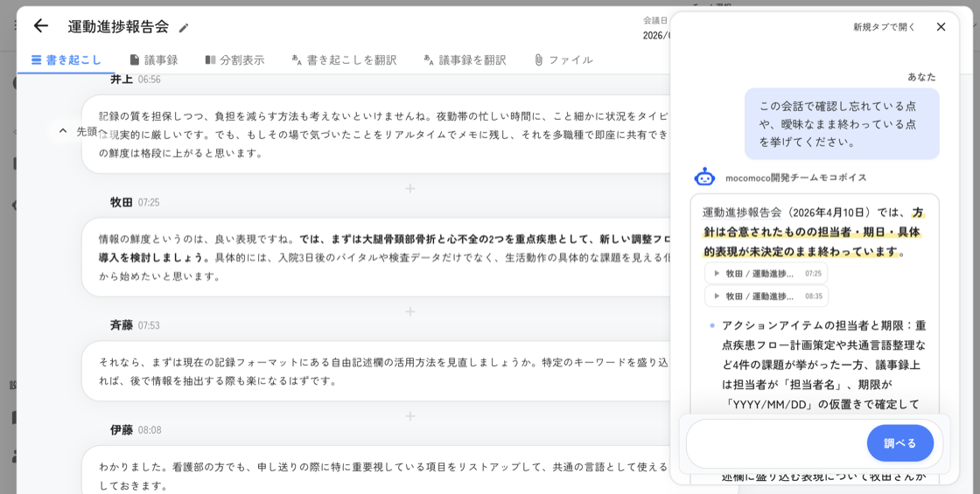The image size is (980, 494).
Task: Click speaker name 牧田 at 07:25
Action: (122, 202)
